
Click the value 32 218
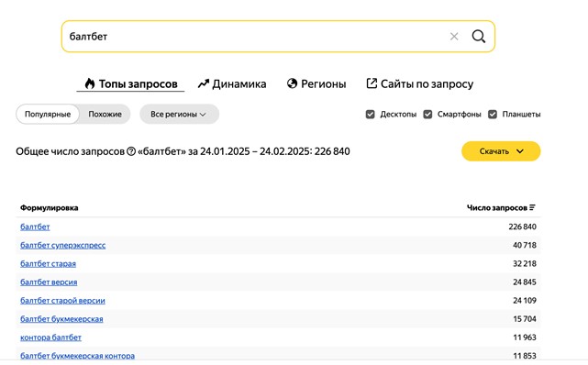525,263
